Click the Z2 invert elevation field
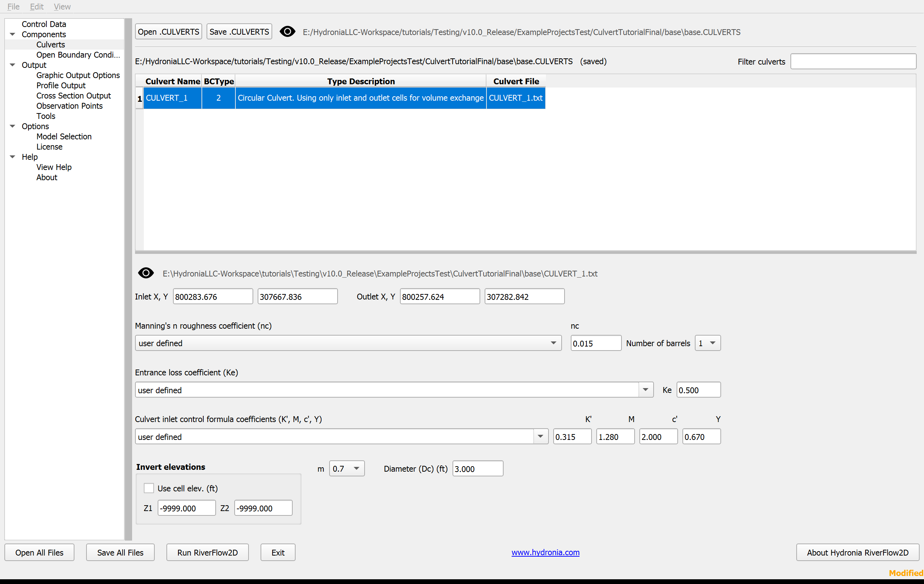The image size is (924, 584). click(x=263, y=508)
